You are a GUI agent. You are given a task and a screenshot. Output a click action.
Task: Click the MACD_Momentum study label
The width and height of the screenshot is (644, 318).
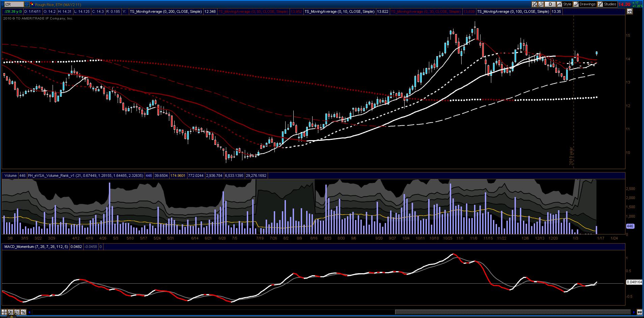tap(36, 247)
